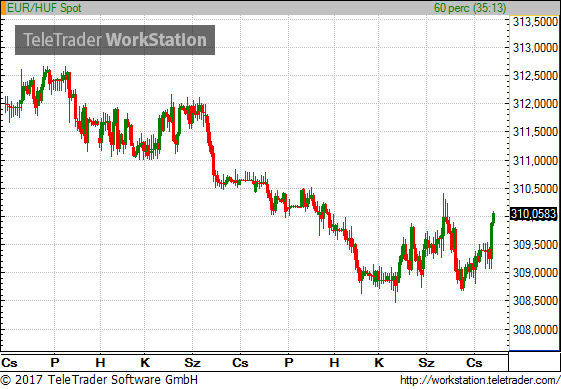Select the second K day marker on time axis
The image size is (561, 389).
pos(379,363)
